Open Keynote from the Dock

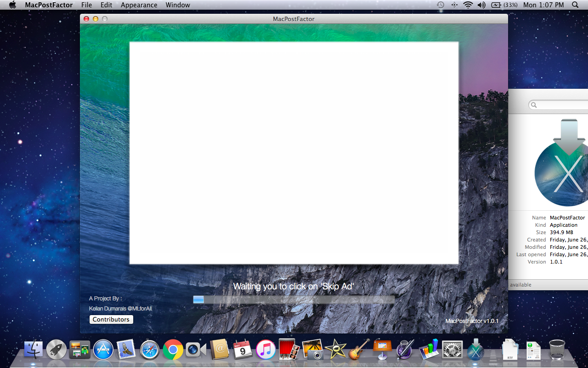pyautogui.click(x=383, y=350)
